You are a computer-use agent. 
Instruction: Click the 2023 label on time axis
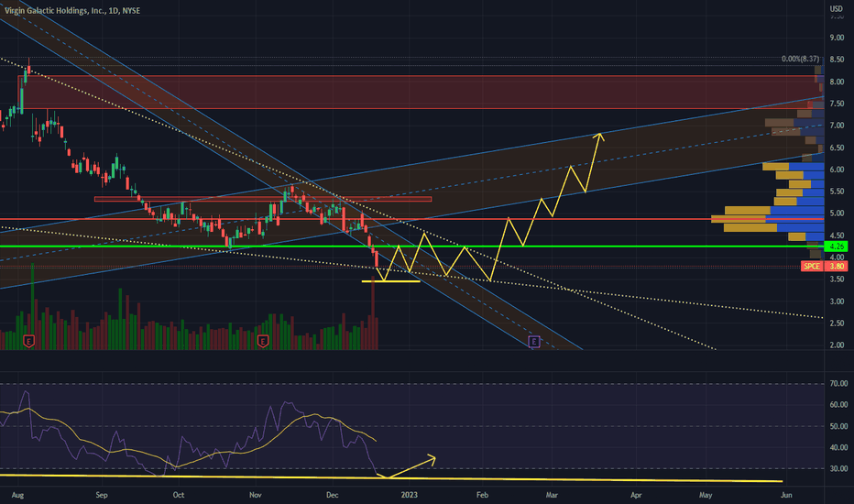pyautogui.click(x=409, y=495)
